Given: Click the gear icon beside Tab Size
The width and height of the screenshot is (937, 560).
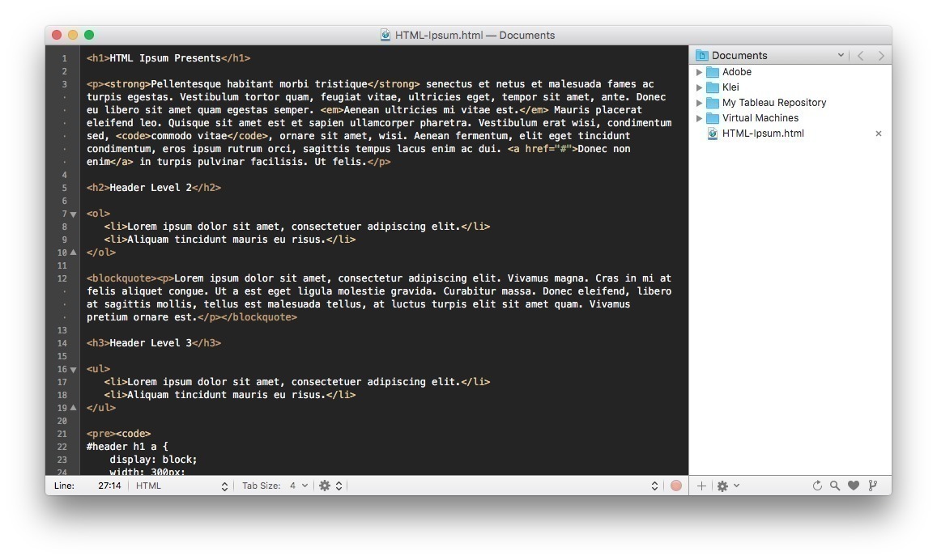Looking at the screenshot, I should (x=324, y=486).
